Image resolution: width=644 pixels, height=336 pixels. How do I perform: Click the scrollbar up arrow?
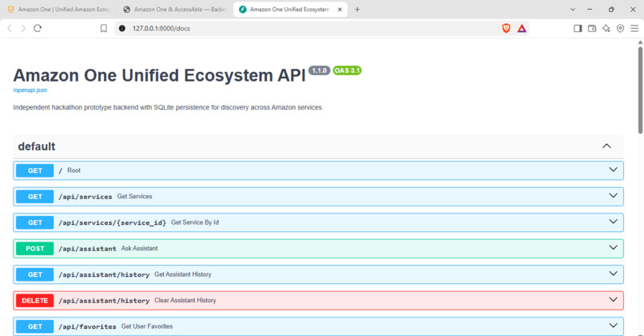coord(640,42)
